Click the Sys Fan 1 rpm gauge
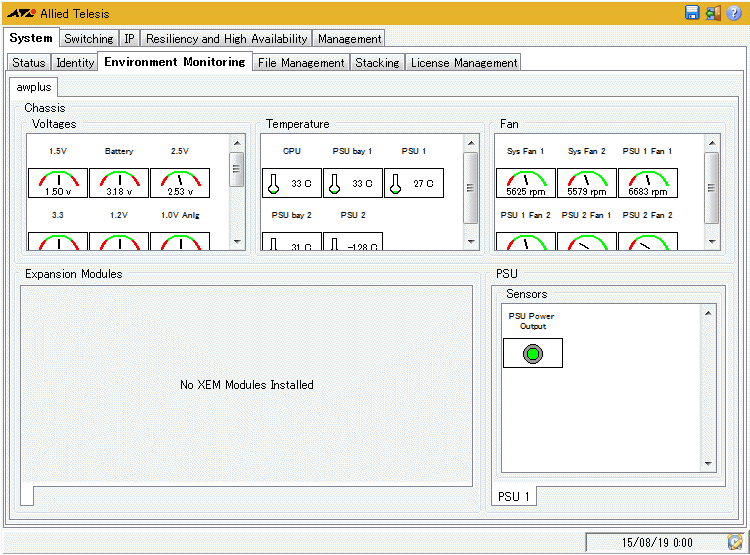This screenshot has height=555, width=750. tap(526, 183)
